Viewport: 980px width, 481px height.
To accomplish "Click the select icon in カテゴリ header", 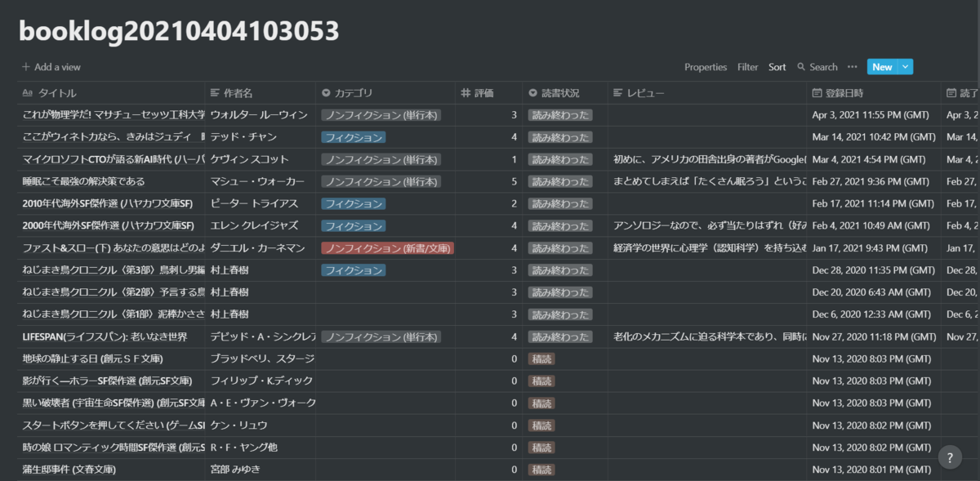I will coord(327,93).
